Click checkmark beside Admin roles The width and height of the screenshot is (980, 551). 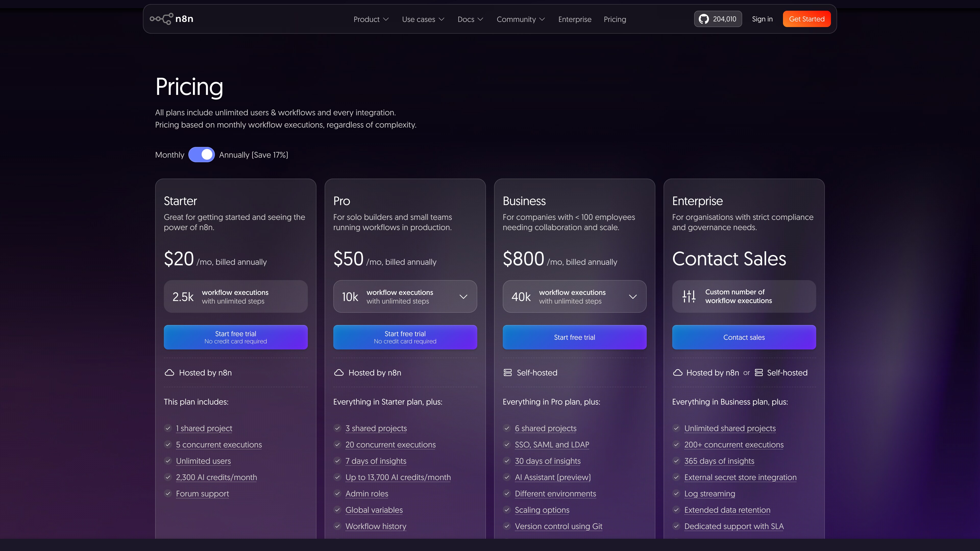click(x=337, y=494)
